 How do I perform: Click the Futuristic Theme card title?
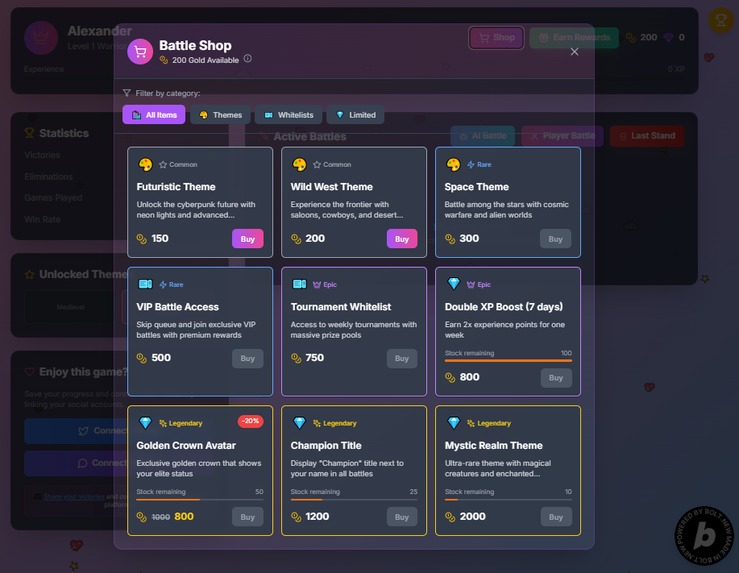pyautogui.click(x=176, y=187)
